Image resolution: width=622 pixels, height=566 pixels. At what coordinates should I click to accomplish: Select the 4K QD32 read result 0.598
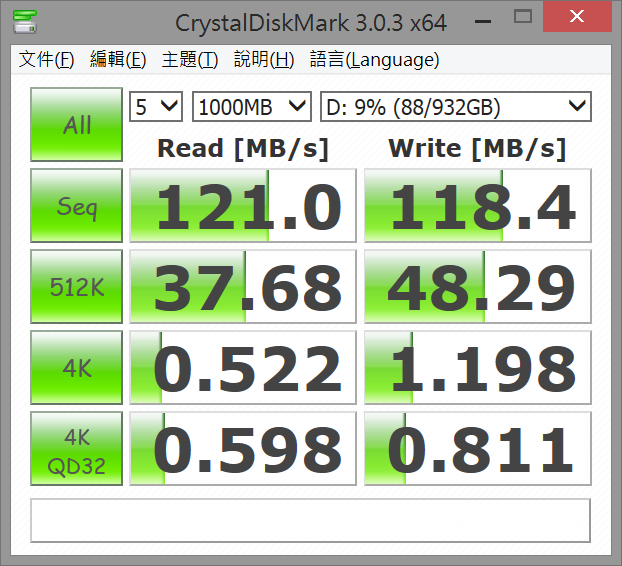[243, 448]
